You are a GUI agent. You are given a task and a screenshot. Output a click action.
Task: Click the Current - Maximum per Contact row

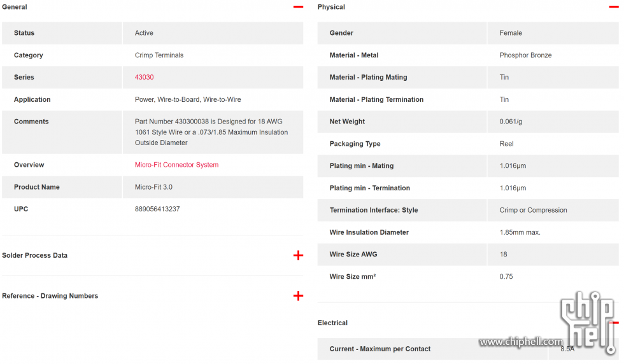pyautogui.click(x=468, y=349)
